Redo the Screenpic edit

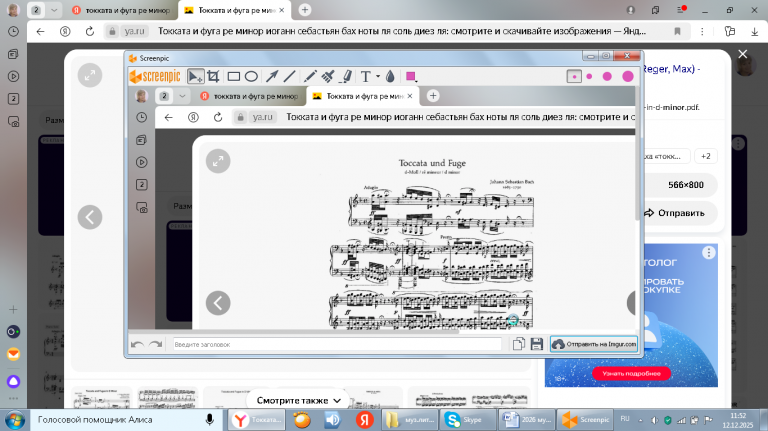point(156,344)
